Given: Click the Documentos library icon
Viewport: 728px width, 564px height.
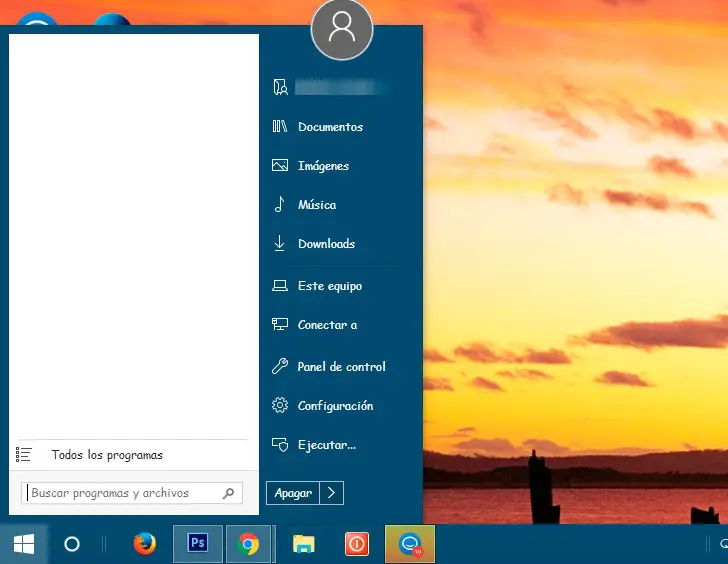Looking at the screenshot, I should point(280,126).
